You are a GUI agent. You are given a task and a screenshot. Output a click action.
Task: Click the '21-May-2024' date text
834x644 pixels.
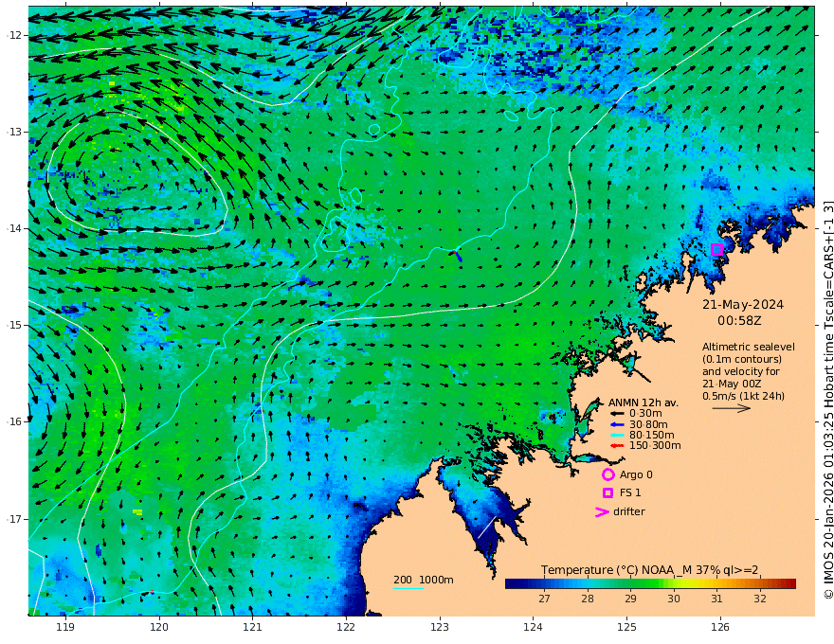pos(742,305)
